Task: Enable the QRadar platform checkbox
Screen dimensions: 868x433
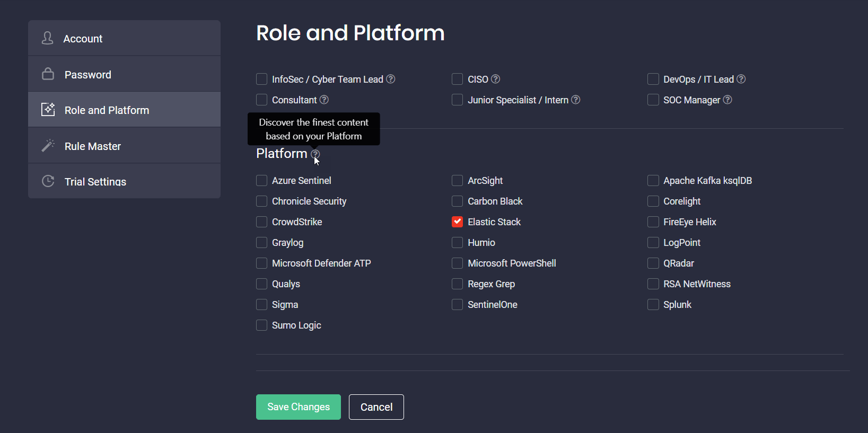Action: (x=653, y=263)
